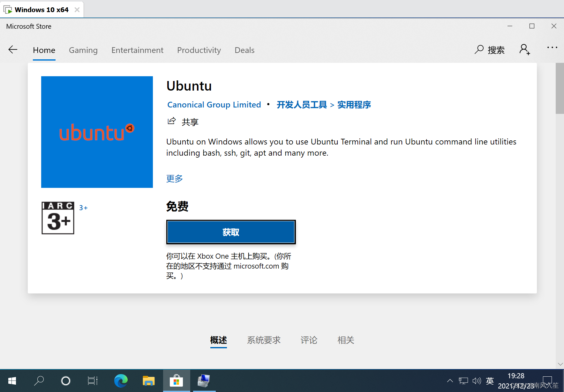The width and height of the screenshot is (564, 392).
Task: Open the Productivity tab
Action: click(199, 50)
